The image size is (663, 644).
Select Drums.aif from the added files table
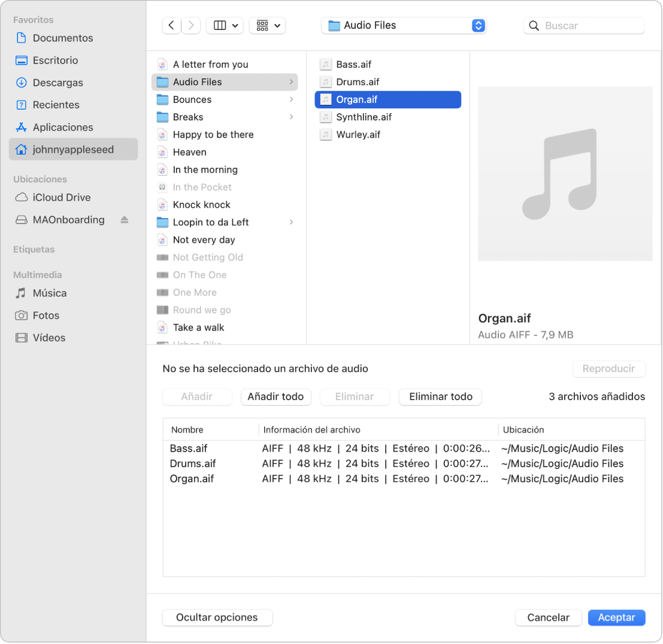[x=193, y=463]
